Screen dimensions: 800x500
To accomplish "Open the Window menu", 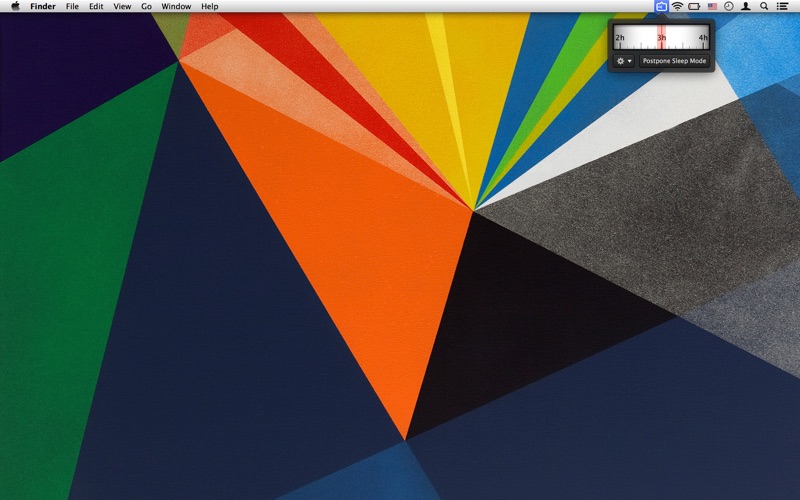I will click(176, 6).
